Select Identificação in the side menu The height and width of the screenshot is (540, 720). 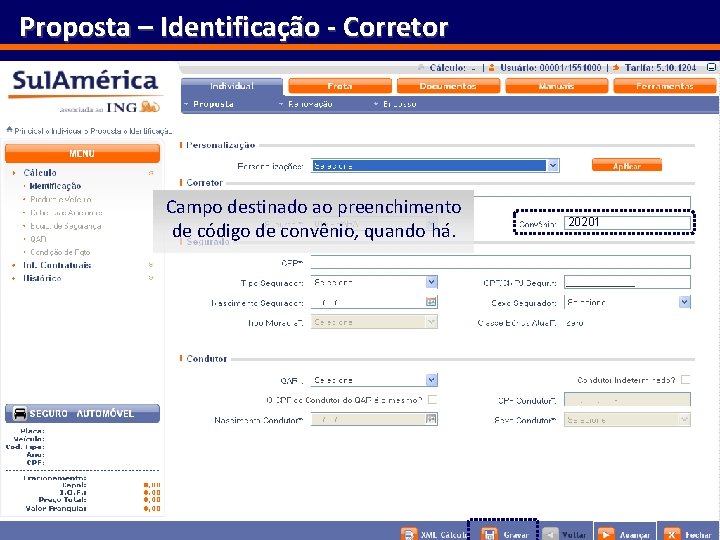click(55, 186)
